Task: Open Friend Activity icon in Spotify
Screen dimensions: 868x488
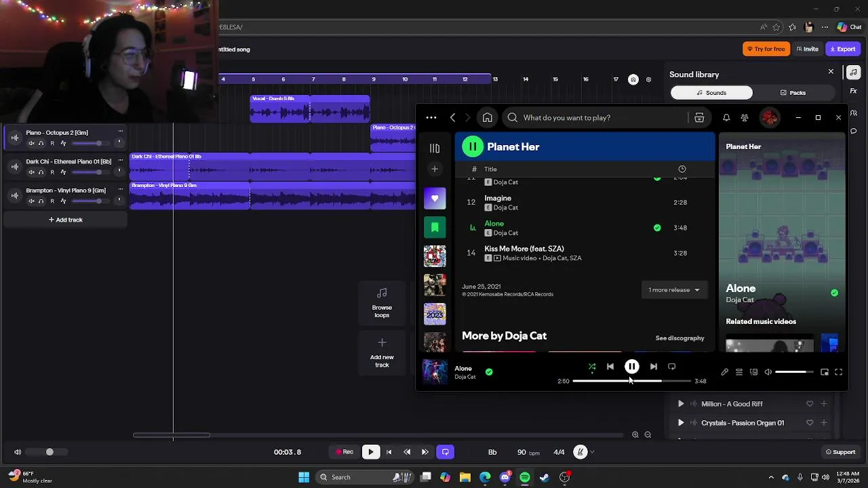Action: [745, 118]
